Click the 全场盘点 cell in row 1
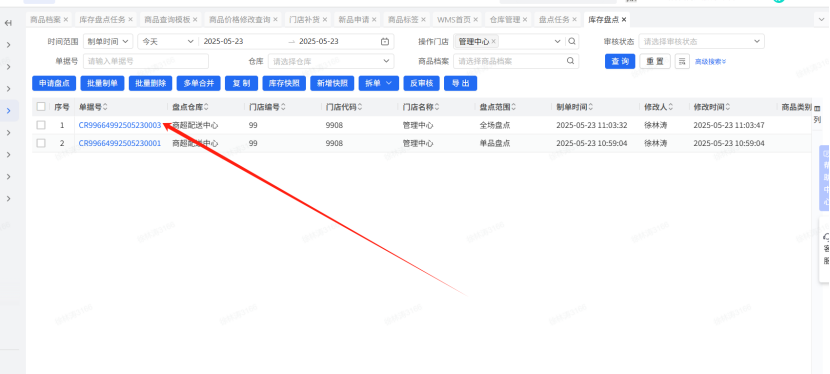 [495, 125]
